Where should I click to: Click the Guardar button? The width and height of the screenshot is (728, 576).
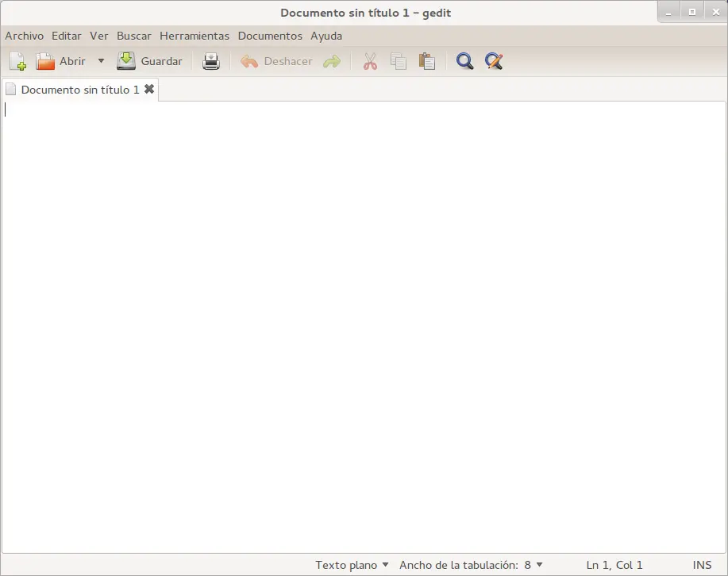(149, 61)
